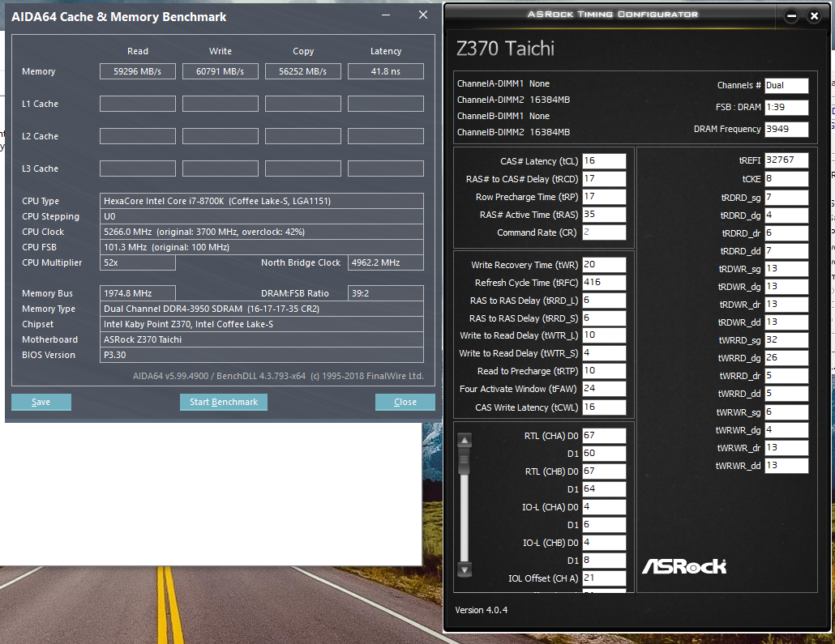Image resolution: width=835 pixels, height=644 pixels.
Task: Click the Memory Bus 1974.8 MHz field
Action: [x=137, y=294]
